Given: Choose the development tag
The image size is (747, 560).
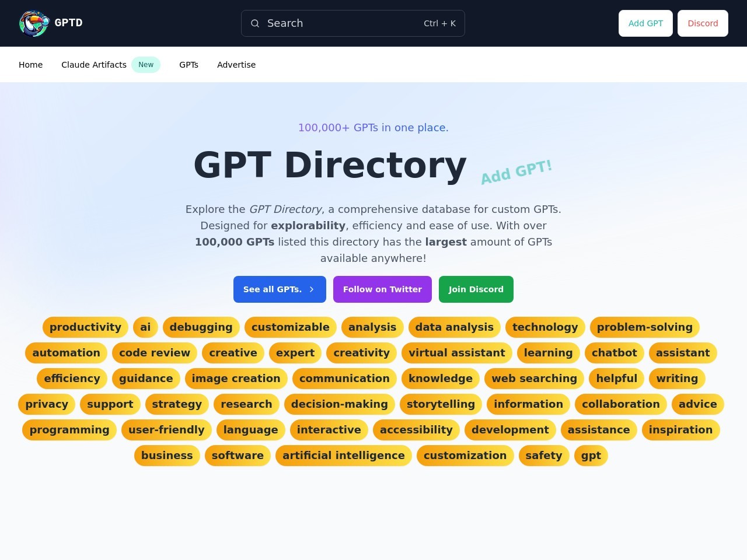Looking at the screenshot, I should tap(510, 430).
